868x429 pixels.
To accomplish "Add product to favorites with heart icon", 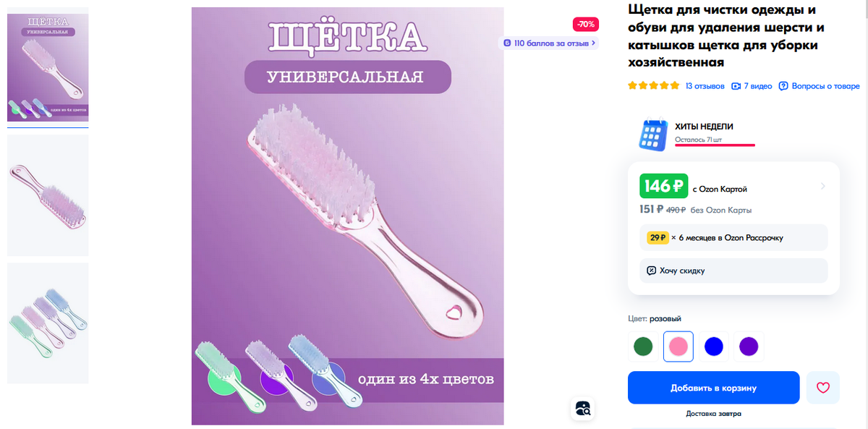I will click(x=823, y=388).
